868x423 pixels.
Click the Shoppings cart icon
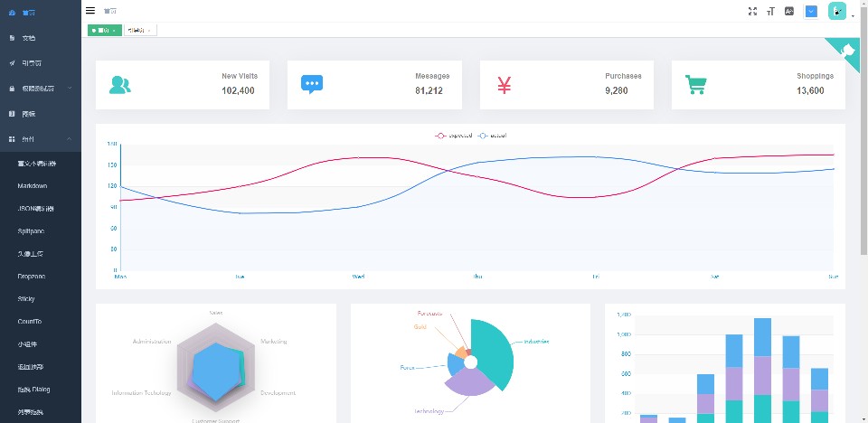pos(696,85)
